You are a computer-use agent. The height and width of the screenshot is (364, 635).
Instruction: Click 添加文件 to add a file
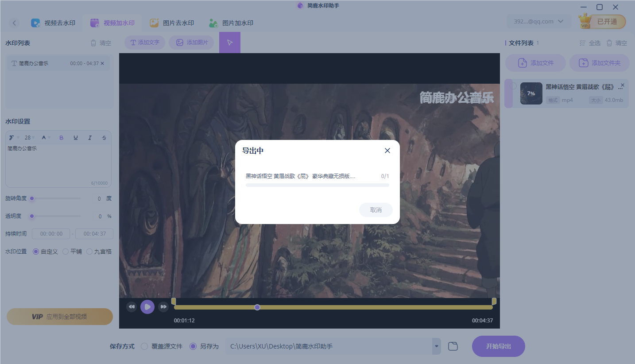pyautogui.click(x=535, y=62)
